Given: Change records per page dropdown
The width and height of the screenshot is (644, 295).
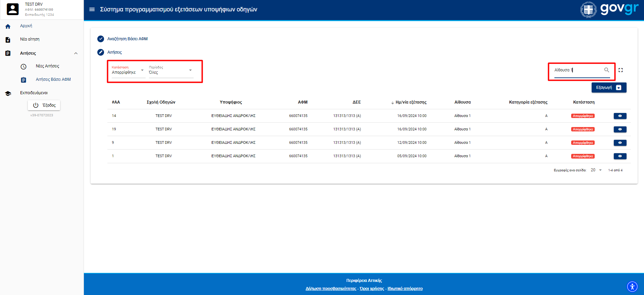Looking at the screenshot, I should 596,170.
